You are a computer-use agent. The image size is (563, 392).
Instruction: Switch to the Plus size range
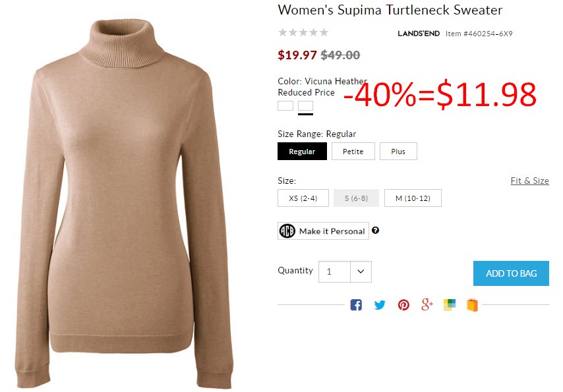pos(398,151)
